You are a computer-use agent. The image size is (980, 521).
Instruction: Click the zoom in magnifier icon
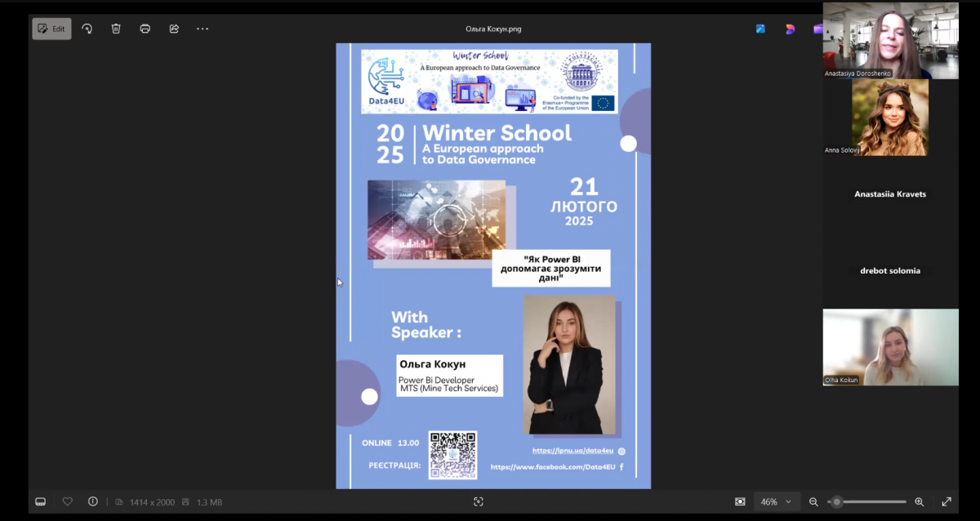pyautogui.click(x=919, y=501)
